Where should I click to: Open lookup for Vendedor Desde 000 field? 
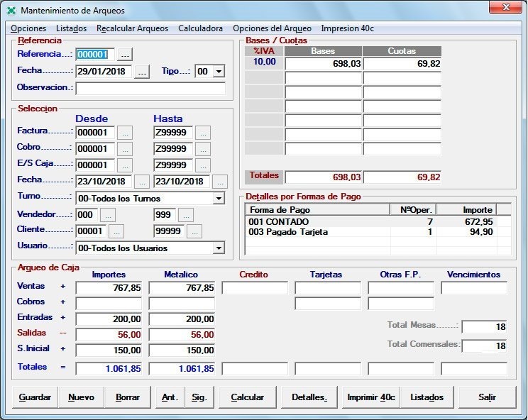(107, 215)
